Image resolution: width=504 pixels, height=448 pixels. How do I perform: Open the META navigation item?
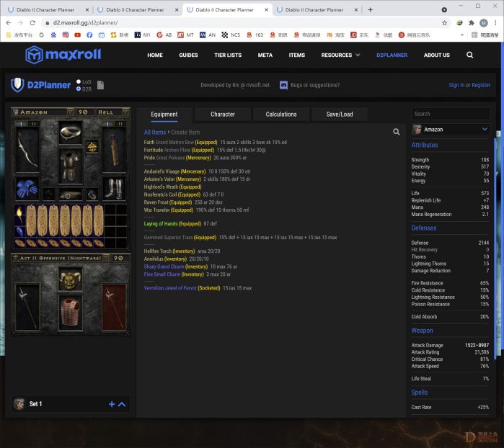(265, 55)
